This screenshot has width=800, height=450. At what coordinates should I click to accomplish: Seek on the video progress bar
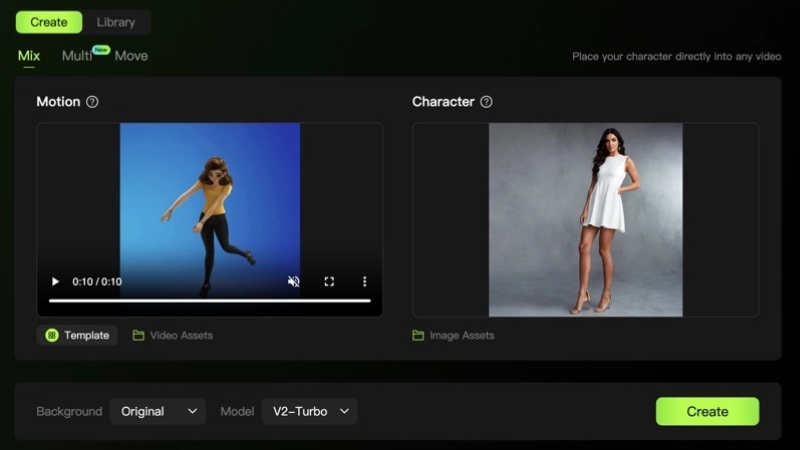click(209, 300)
